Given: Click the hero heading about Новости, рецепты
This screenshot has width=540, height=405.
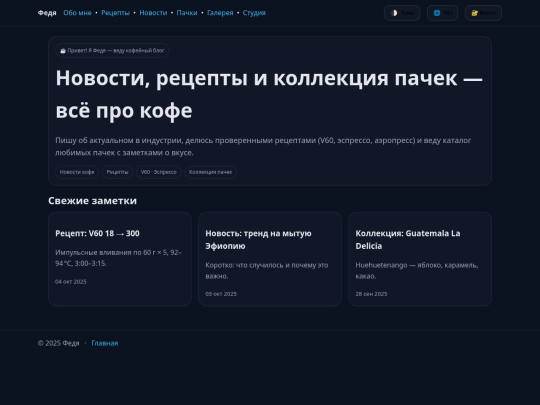Looking at the screenshot, I should click(x=269, y=94).
